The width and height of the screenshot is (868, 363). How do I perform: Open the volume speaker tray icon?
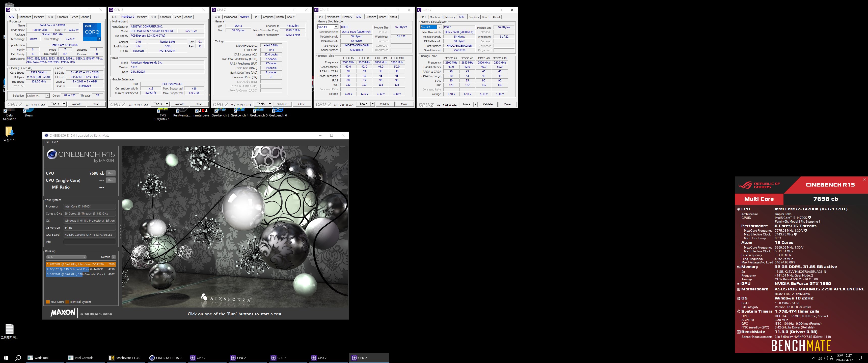[x=826, y=358]
